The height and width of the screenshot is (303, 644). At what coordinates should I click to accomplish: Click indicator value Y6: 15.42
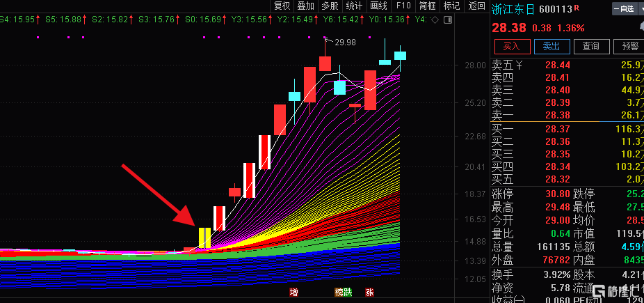click(341, 20)
